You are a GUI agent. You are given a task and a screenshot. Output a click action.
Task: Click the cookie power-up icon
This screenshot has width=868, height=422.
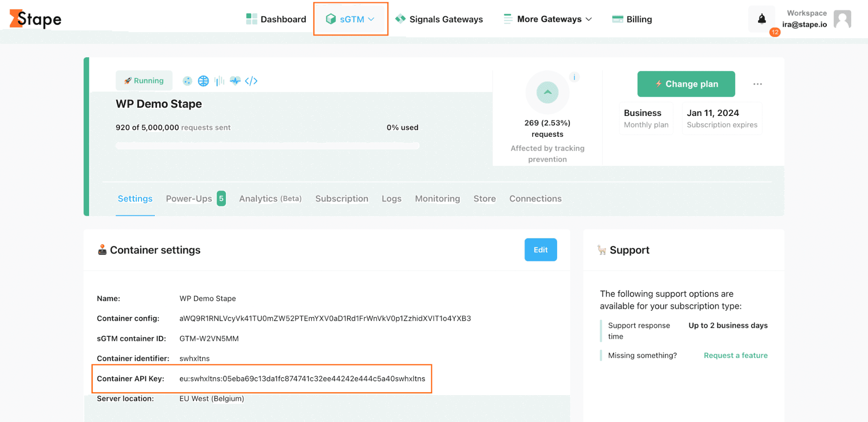coord(187,81)
